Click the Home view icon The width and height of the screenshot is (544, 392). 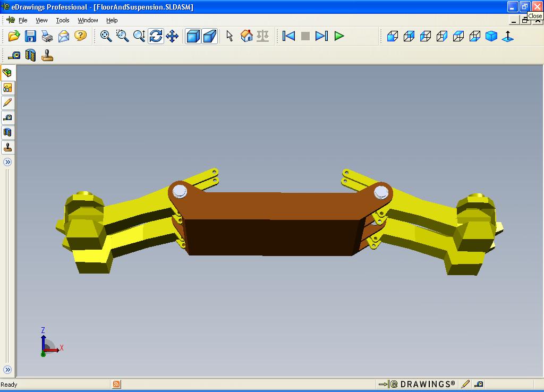[246, 36]
